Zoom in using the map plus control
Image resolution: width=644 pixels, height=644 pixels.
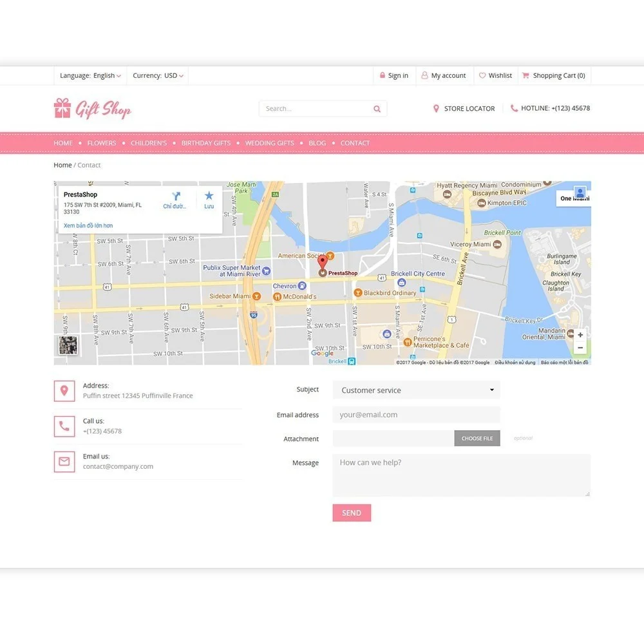pyautogui.click(x=580, y=334)
